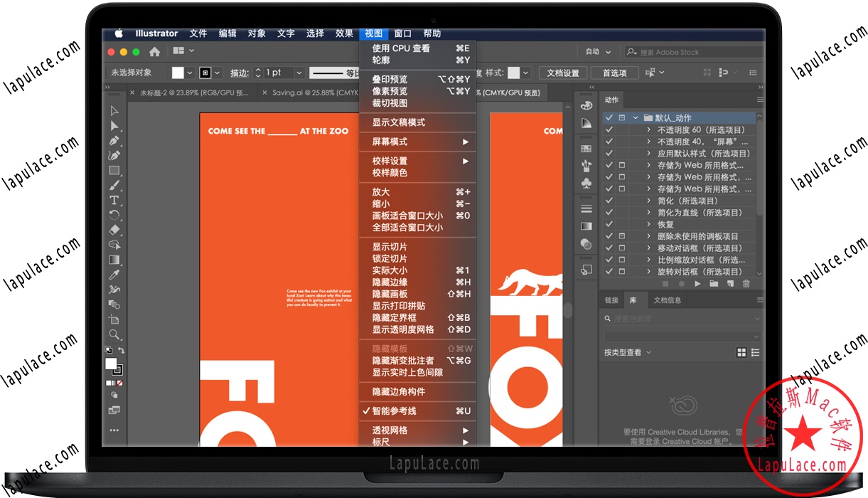Click the stroke color swatch in control bar
The width and height of the screenshot is (868, 498).
click(205, 73)
